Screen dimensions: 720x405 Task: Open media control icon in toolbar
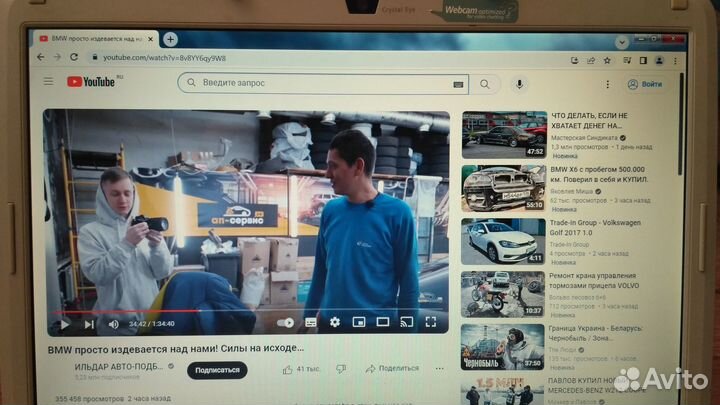pos(627,60)
